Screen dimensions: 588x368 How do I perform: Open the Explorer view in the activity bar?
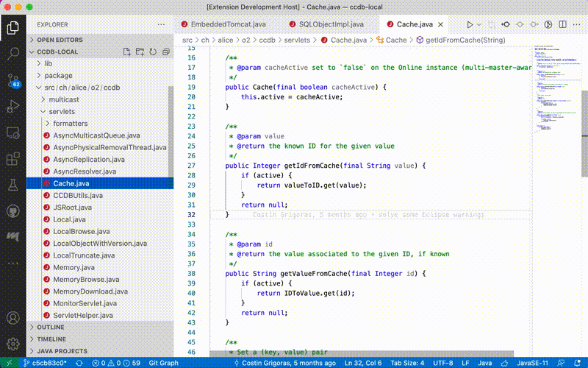12,27
